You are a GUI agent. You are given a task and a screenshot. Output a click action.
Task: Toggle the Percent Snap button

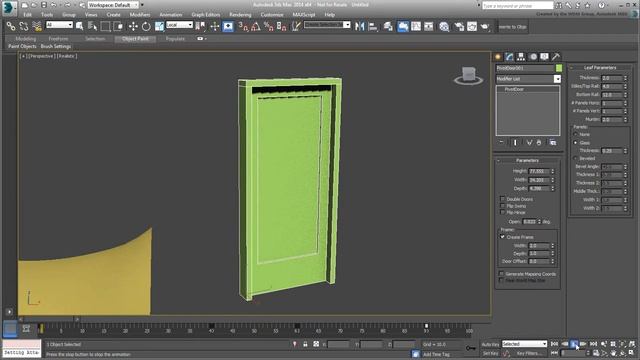pos(269,27)
